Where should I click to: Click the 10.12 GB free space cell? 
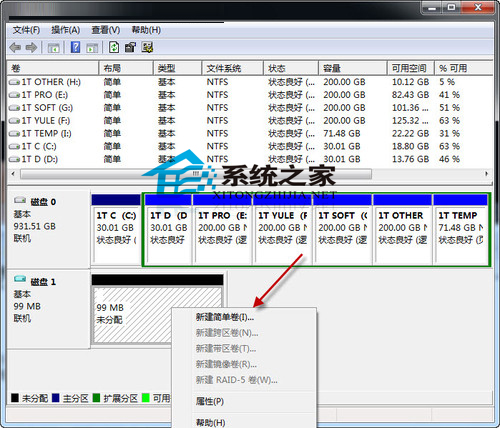click(x=410, y=82)
